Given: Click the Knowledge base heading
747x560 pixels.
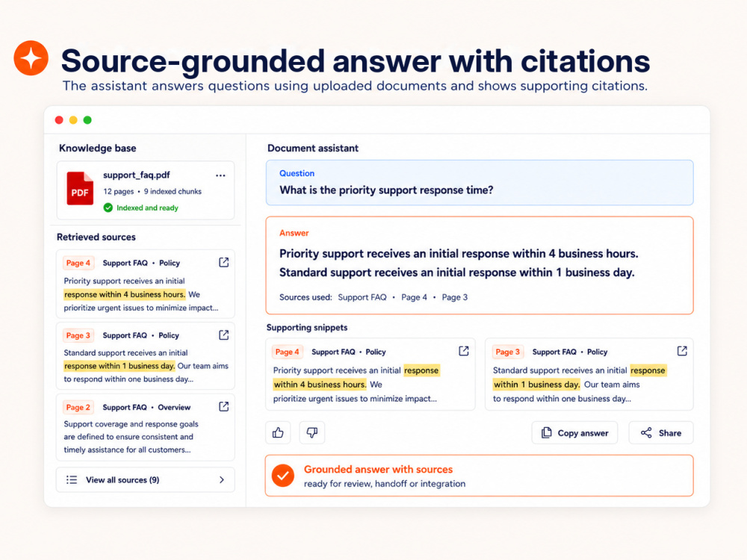Looking at the screenshot, I should point(98,148).
